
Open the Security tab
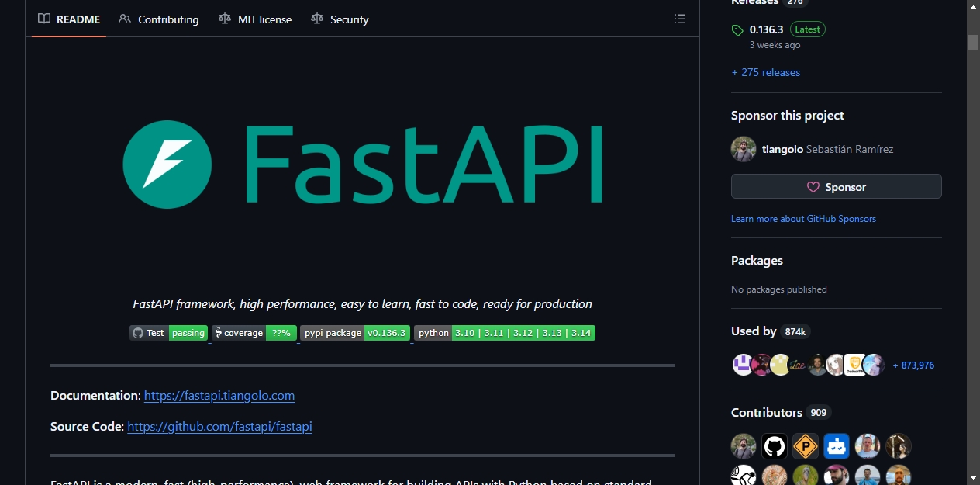pos(340,19)
